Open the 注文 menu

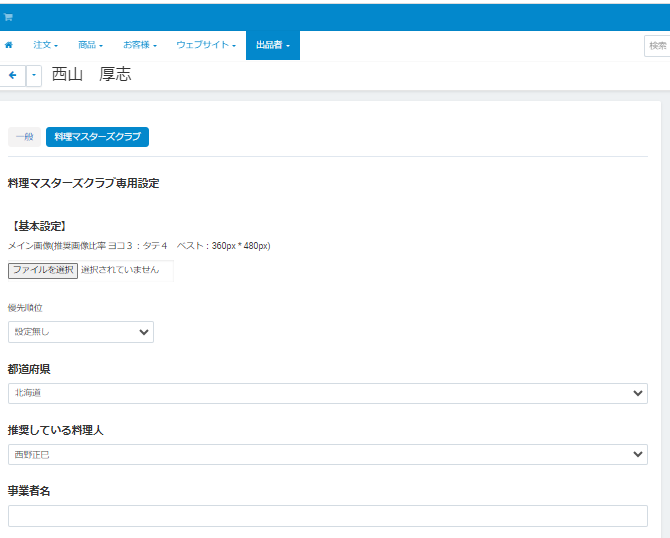coord(45,46)
